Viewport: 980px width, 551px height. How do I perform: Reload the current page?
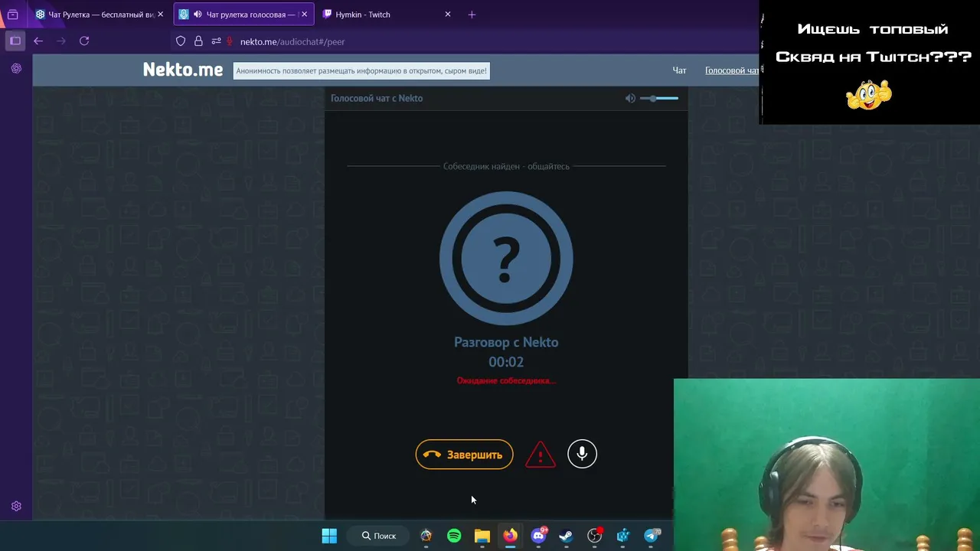pos(84,41)
